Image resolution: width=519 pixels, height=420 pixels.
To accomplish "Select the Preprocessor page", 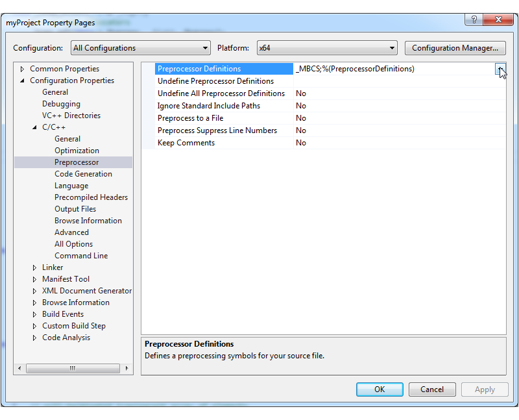I will tap(77, 162).
